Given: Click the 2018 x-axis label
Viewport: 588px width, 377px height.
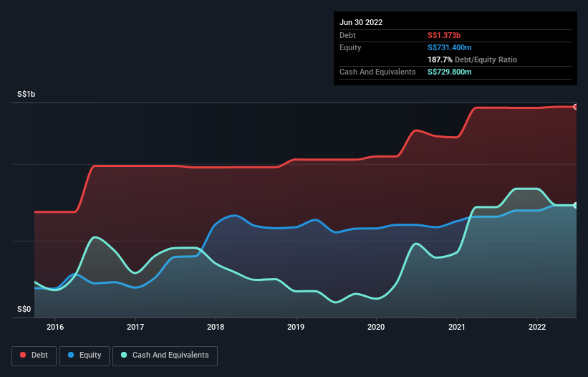Looking at the screenshot, I should [216, 327].
